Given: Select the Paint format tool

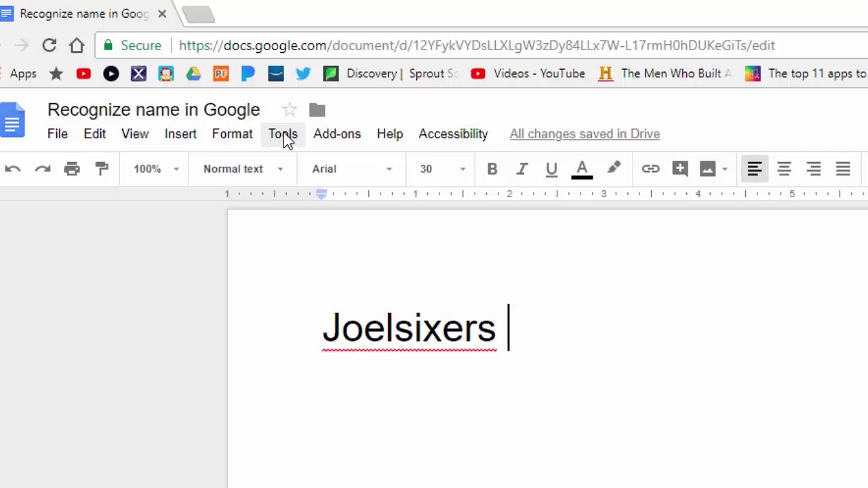Looking at the screenshot, I should (102, 169).
